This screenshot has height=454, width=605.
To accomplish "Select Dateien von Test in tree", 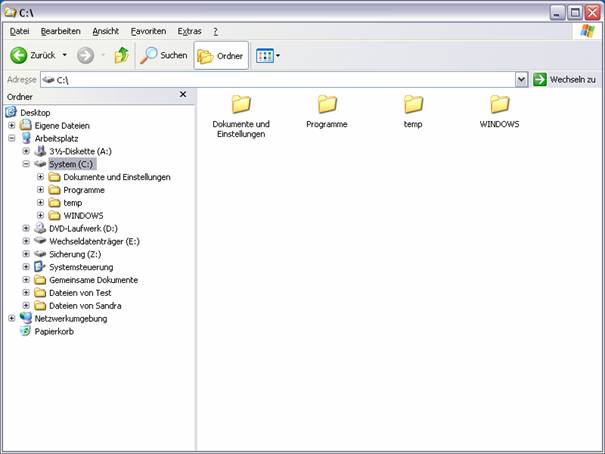I will pos(80,293).
